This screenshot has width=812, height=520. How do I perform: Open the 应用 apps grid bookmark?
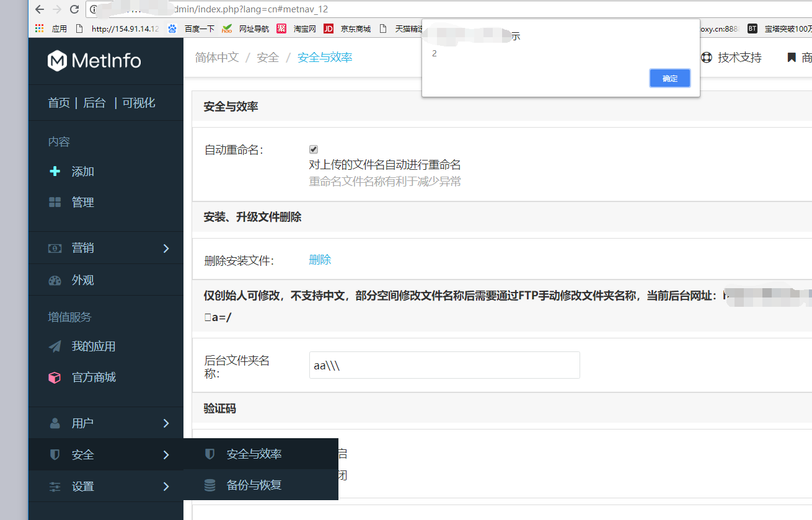[x=51, y=29]
